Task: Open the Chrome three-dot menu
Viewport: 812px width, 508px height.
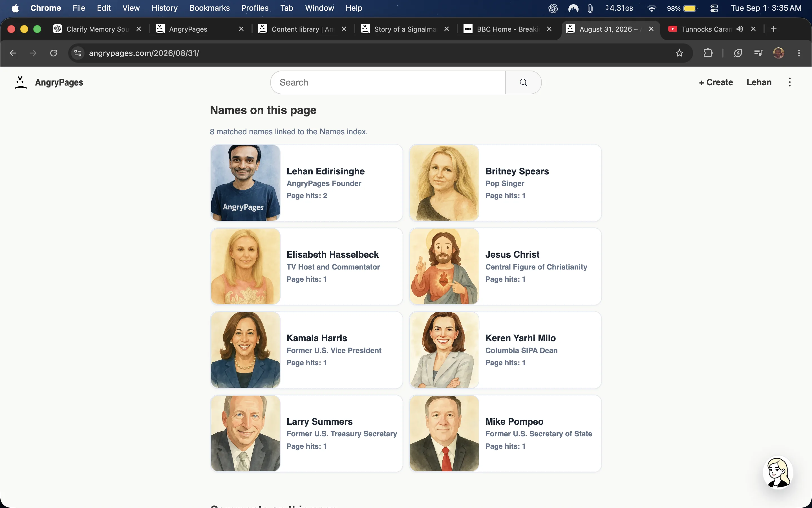Action: coord(799,53)
